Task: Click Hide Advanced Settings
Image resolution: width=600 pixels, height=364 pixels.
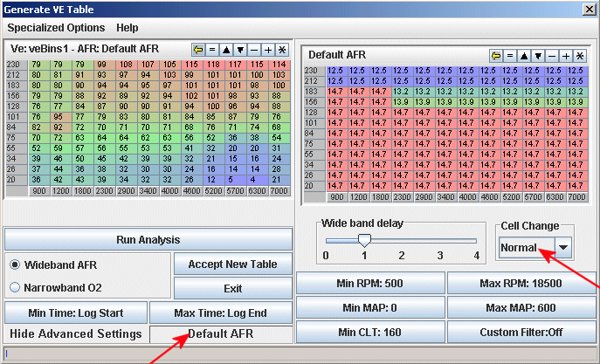Action: point(76,333)
